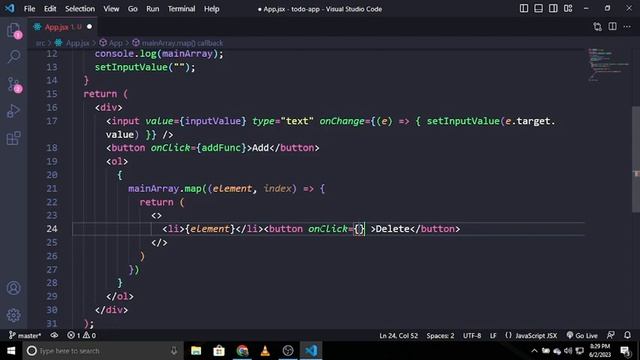Open the Extensions view
The height and width of the screenshot is (360, 640).
(13, 138)
